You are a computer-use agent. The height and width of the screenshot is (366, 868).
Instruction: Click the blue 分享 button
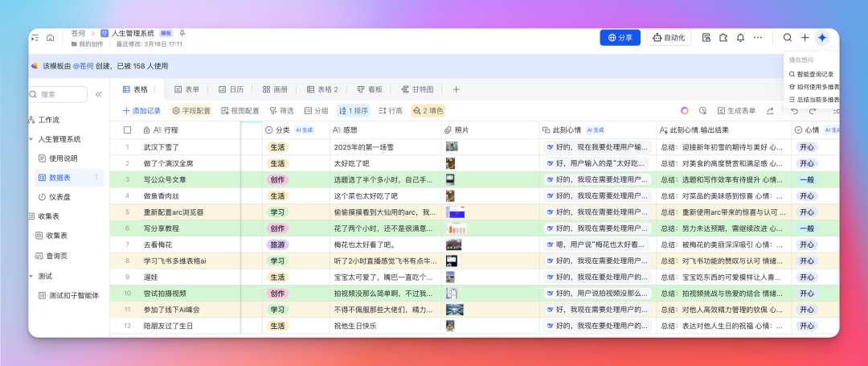tap(620, 38)
